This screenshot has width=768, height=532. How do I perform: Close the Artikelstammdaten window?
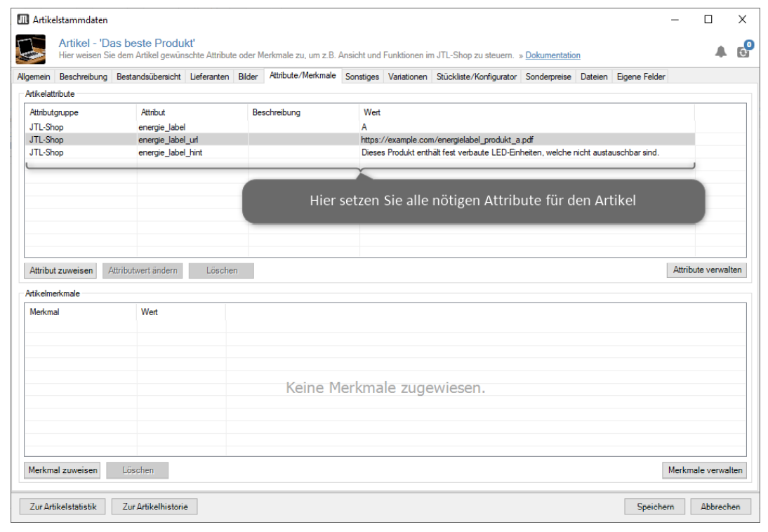742,20
